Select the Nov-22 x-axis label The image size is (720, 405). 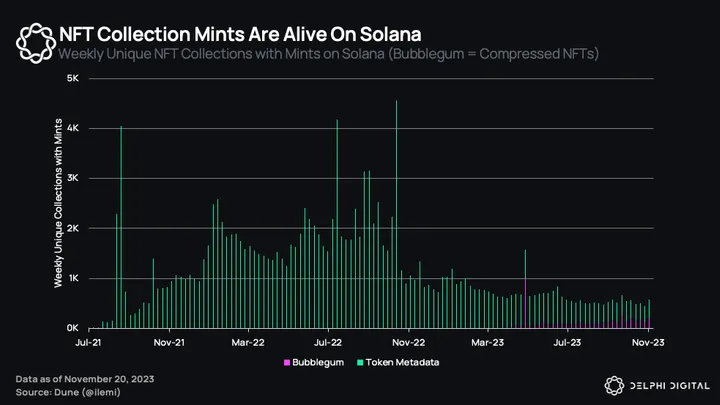coord(409,341)
